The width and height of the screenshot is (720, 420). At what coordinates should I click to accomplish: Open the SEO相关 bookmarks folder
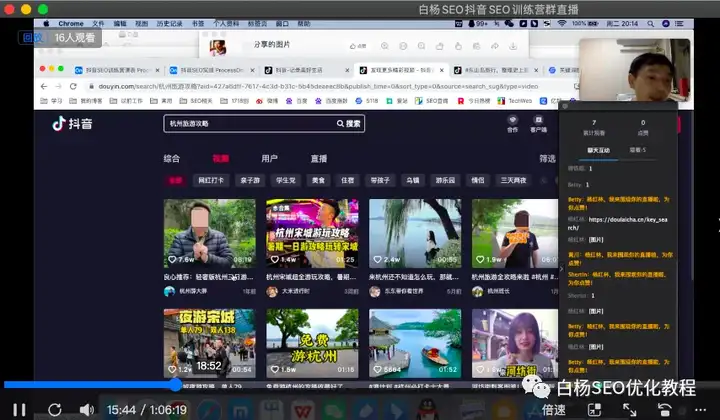click(196, 101)
